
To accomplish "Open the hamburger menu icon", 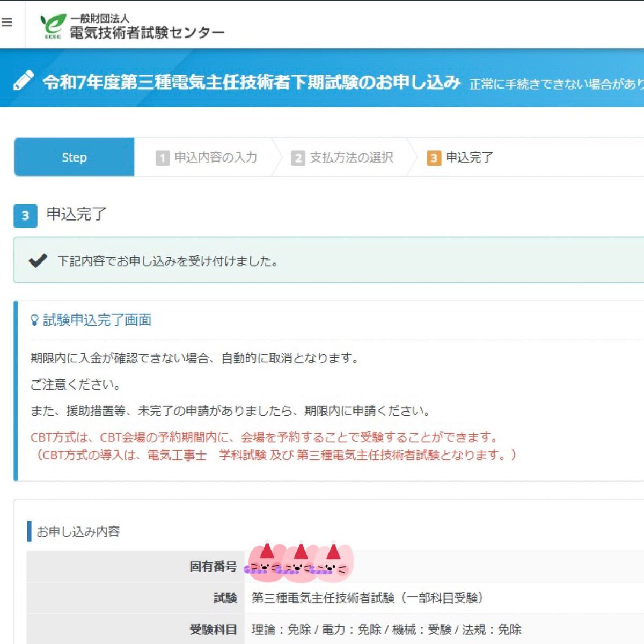I will [7, 23].
